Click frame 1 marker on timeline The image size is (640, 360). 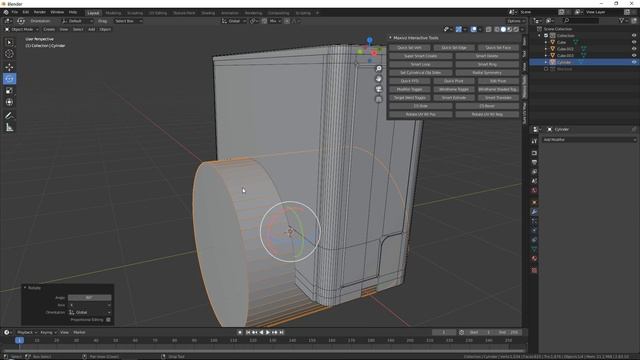click(19, 340)
